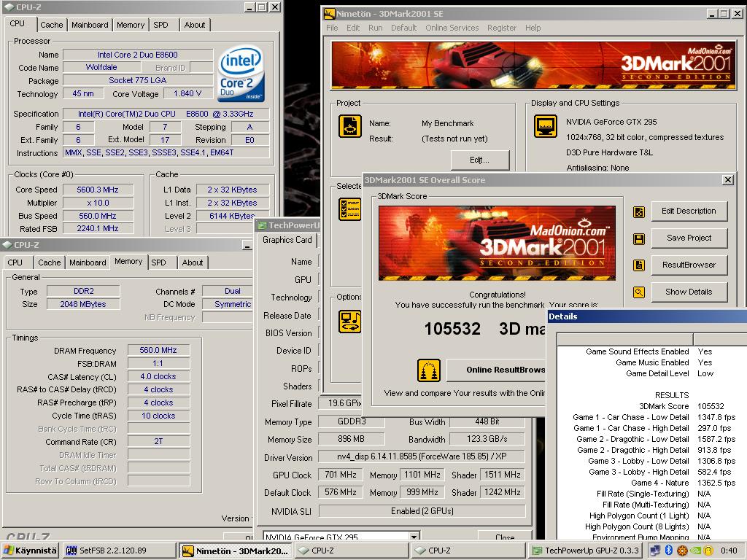Screen dimensions: 747x560
Task: Click Close button in GPU-Z
Action: 505,536
